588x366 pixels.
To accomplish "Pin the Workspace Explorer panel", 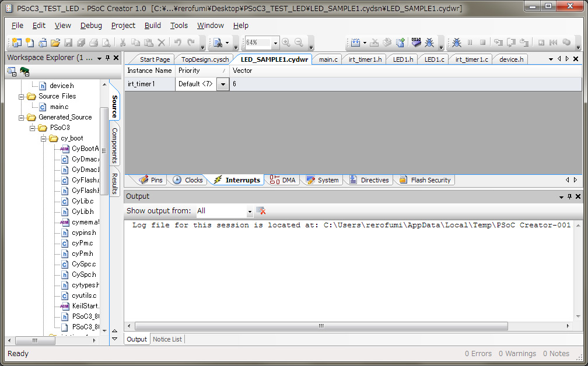I will 107,58.
